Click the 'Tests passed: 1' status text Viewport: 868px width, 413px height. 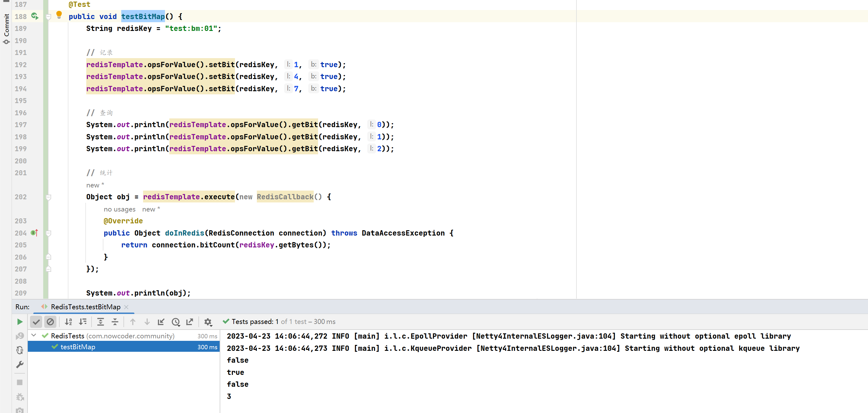click(x=255, y=322)
